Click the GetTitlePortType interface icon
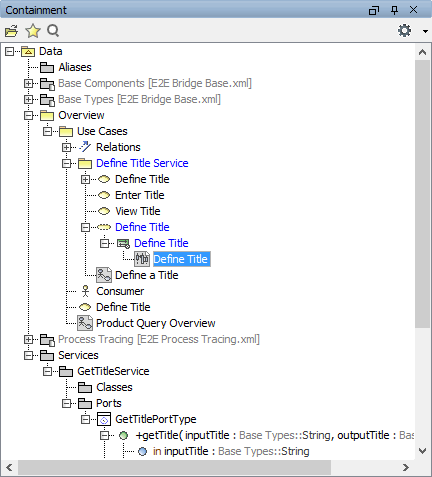432x477 pixels. point(104,419)
